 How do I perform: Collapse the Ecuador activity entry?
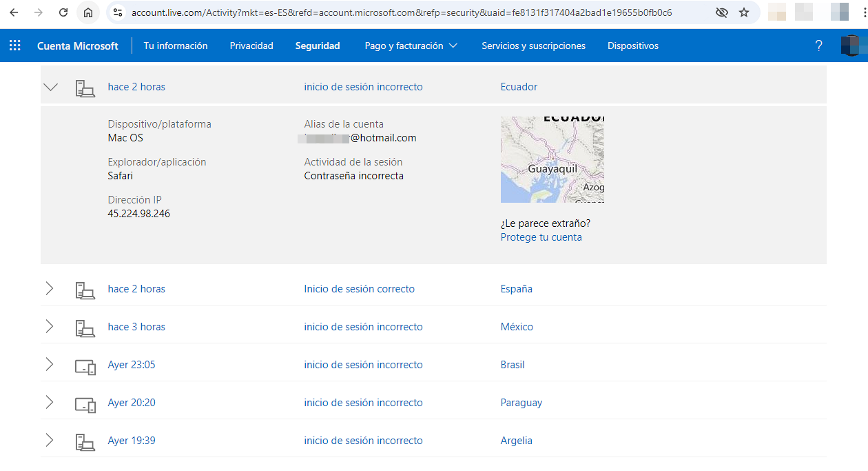point(50,87)
